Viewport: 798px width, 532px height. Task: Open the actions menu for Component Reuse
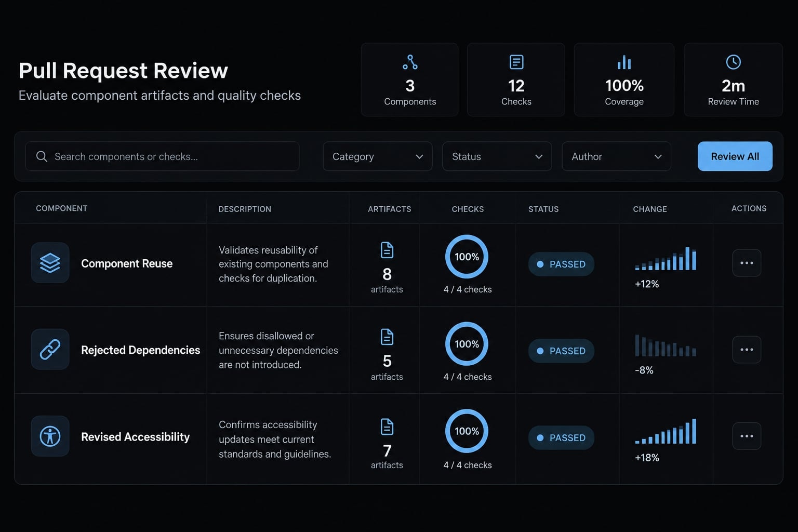[747, 263]
